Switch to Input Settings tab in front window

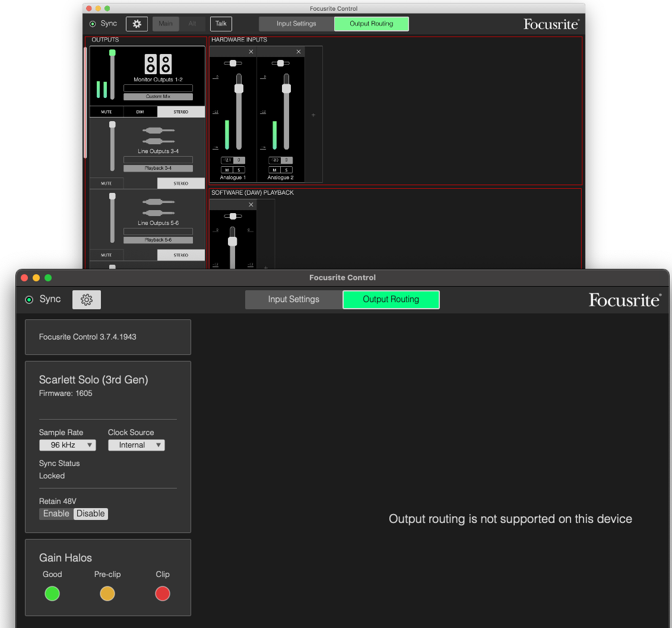click(293, 300)
